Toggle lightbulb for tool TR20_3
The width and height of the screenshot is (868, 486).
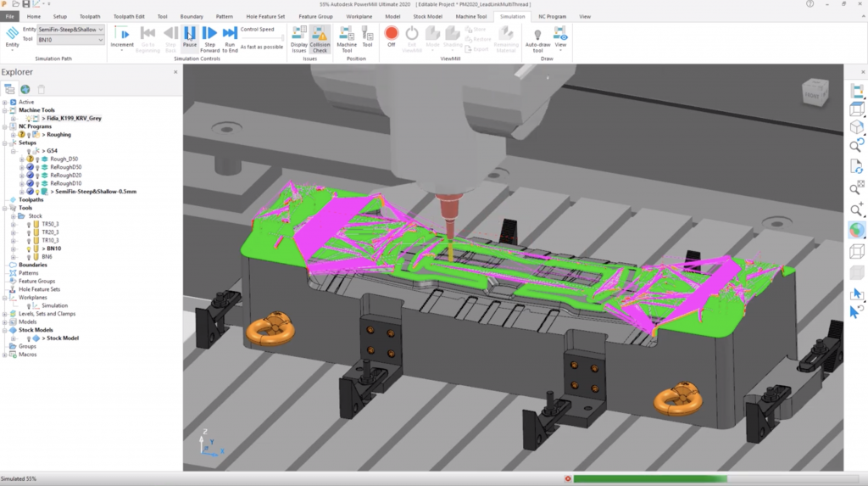[29, 232]
